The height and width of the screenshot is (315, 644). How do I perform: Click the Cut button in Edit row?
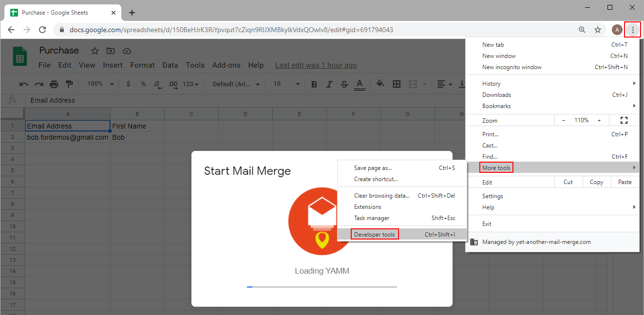(x=568, y=182)
